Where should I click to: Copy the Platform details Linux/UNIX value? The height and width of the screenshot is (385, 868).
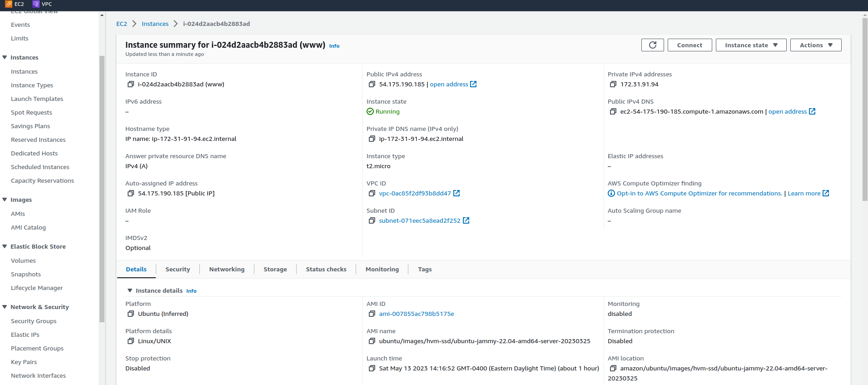131,341
